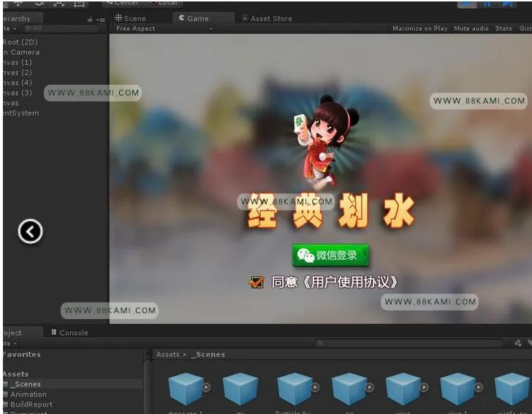532x414 pixels.
Task: Select the _Scenes folder icon in Assets tree
Action: pos(6,384)
